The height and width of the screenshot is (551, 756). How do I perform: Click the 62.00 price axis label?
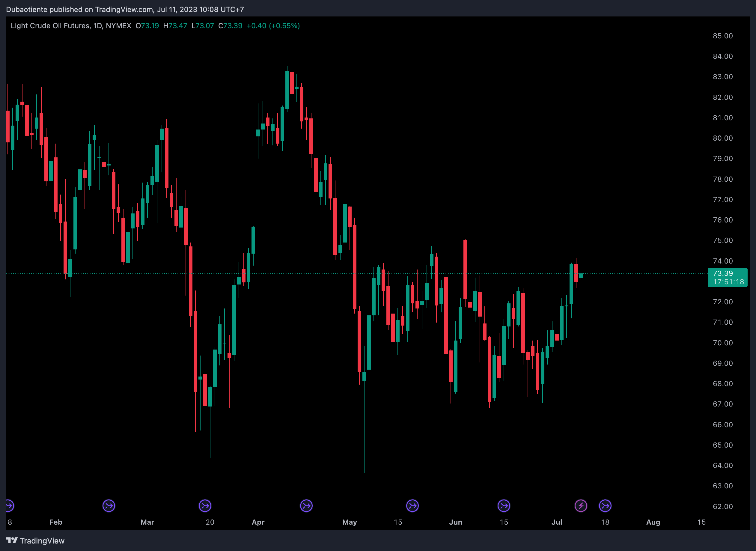click(x=723, y=506)
